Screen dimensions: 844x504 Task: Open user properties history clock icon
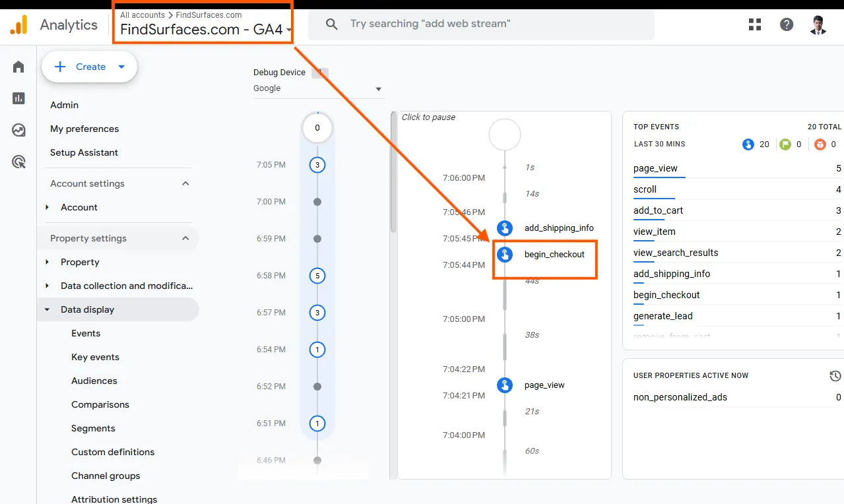(835, 375)
